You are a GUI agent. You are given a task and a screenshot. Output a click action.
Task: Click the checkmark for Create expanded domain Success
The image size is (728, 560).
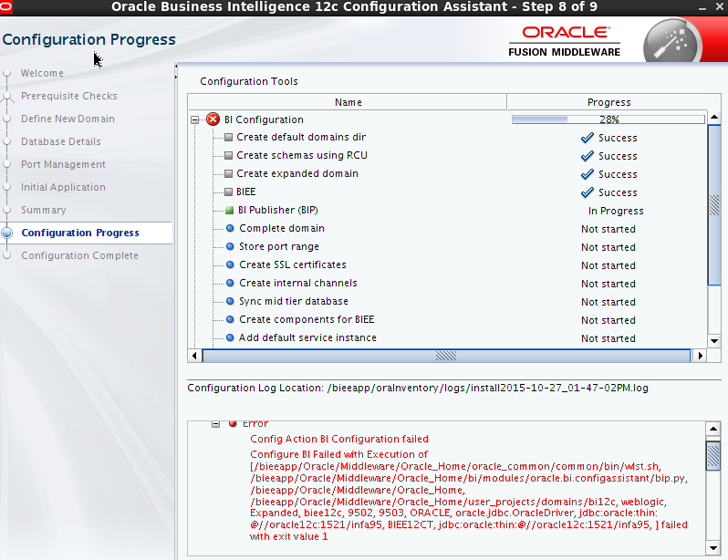(x=588, y=173)
